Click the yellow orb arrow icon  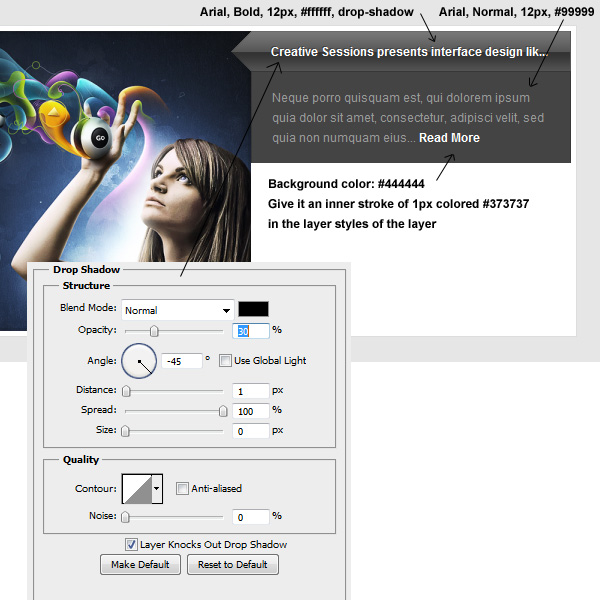tap(53, 112)
